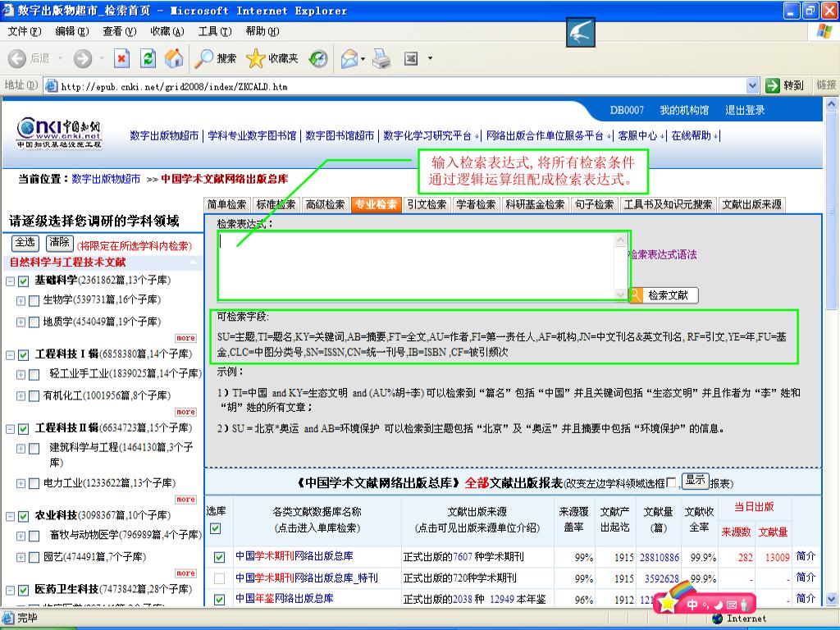Image resolution: width=840 pixels, height=630 pixels.
Task: Click the 清除 button
Action: 59,243
